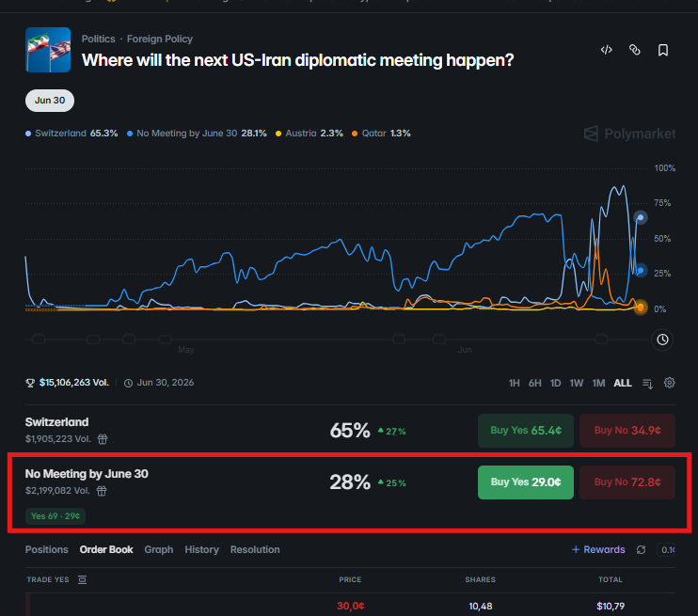The height and width of the screenshot is (616, 698).
Task: Set chart range to 1H
Action: pyautogui.click(x=515, y=383)
